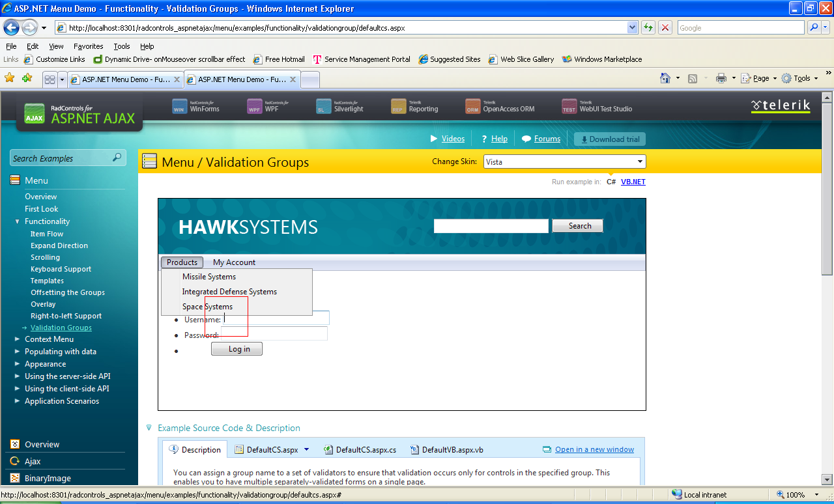Click the browser Forward arrow button
This screenshot has width=834, height=504.
pyautogui.click(x=29, y=28)
